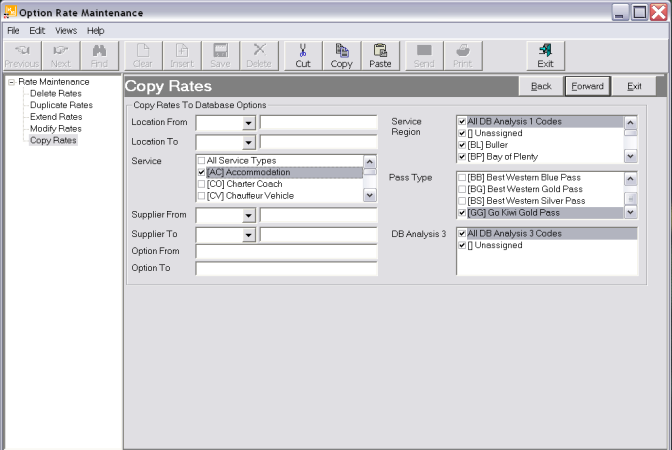Click the Send toolbar icon

tap(424, 56)
